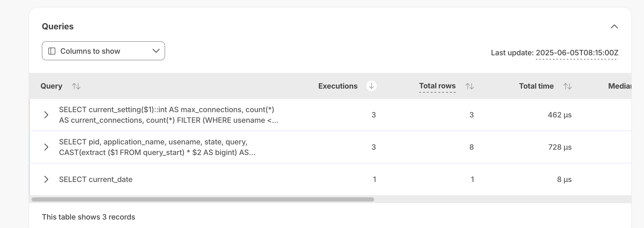Expand the SELECT pid, application_name query row
This screenshot has width=644, height=228.
coord(46,147)
